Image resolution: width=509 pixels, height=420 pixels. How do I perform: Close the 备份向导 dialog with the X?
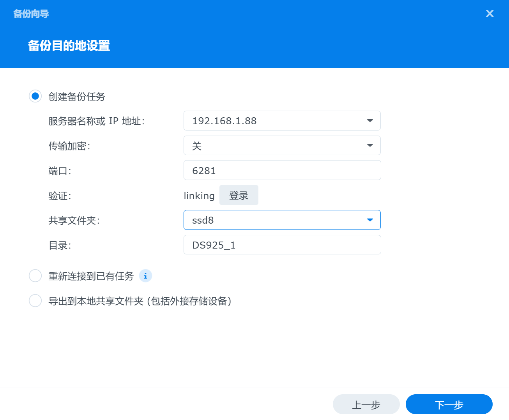490,14
